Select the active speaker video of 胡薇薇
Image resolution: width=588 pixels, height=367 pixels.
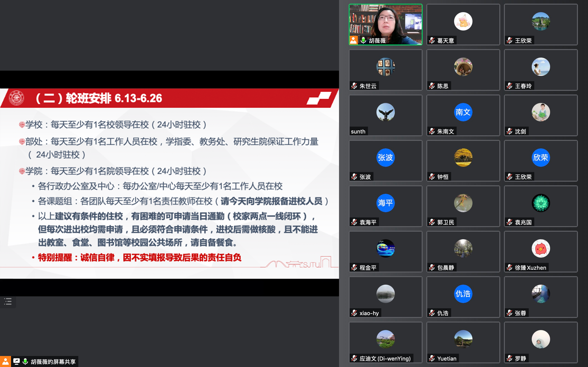click(386, 24)
